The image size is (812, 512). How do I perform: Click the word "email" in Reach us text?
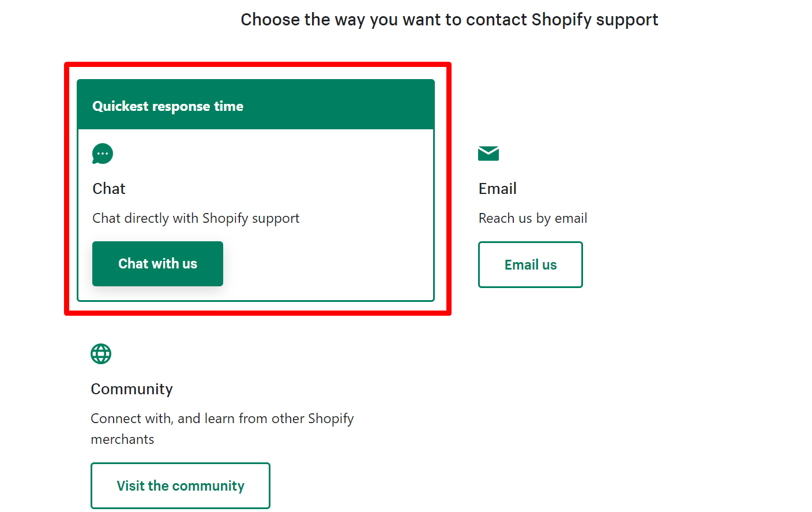point(571,218)
